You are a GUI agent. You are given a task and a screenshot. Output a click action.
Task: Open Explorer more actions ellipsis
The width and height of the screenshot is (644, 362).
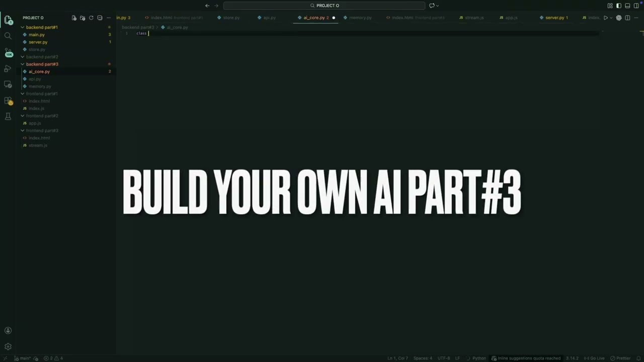(108, 18)
